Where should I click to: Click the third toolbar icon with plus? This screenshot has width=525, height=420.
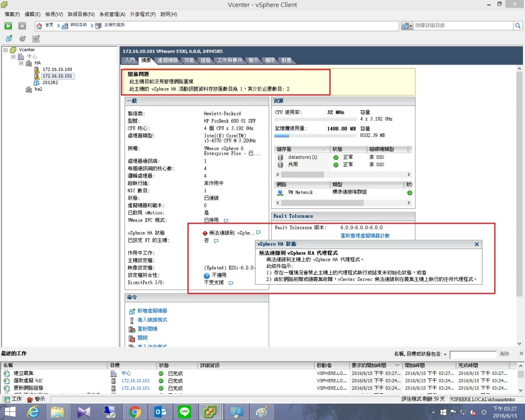pyautogui.click(x=36, y=38)
